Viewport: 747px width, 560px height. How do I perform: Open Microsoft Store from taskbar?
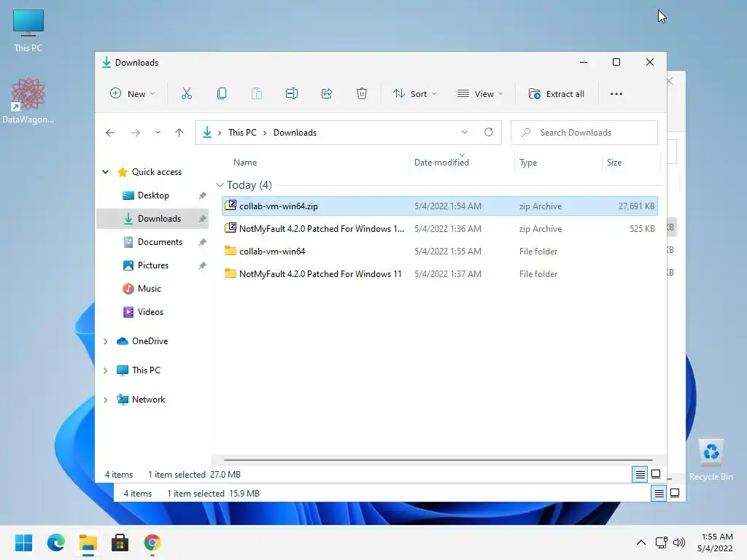(x=120, y=542)
